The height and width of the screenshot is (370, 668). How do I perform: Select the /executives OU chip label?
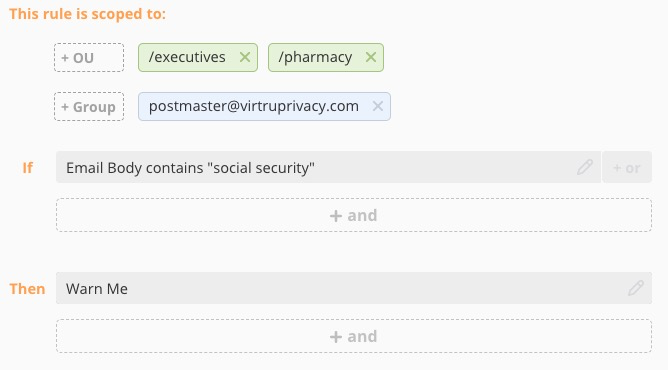(187, 57)
